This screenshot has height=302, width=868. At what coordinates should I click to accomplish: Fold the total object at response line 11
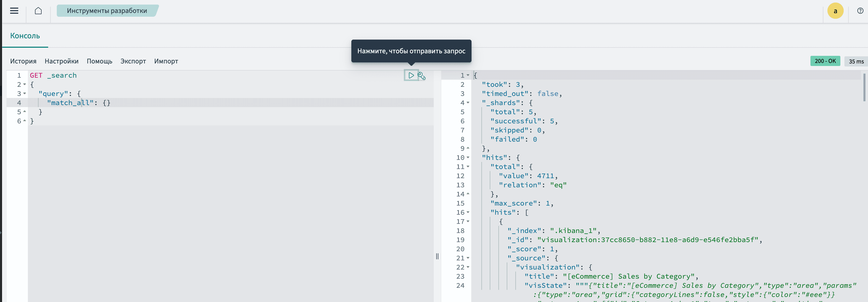click(x=468, y=167)
